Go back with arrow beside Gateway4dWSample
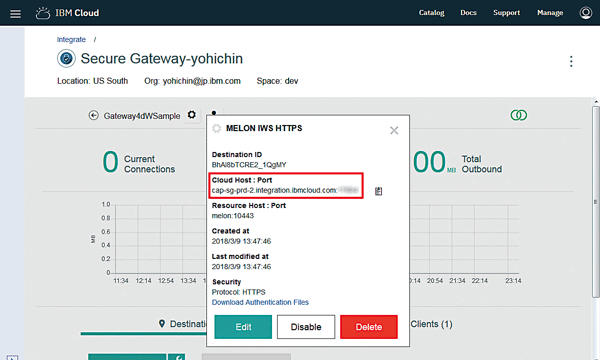The image size is (600, 360). point(93,115)
